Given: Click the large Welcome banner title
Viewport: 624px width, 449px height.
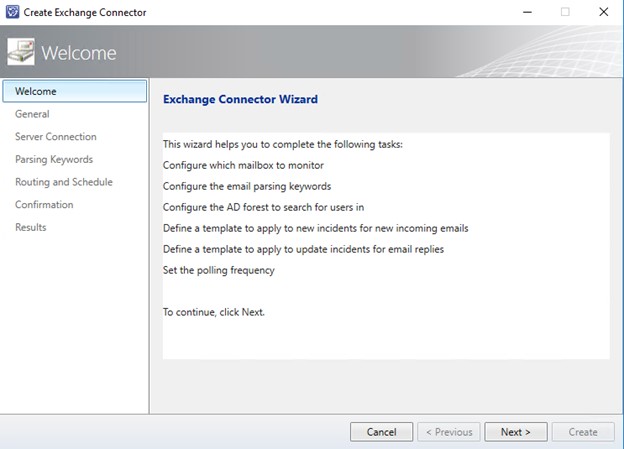Looking at the screenshot, I should coord(79,53).
